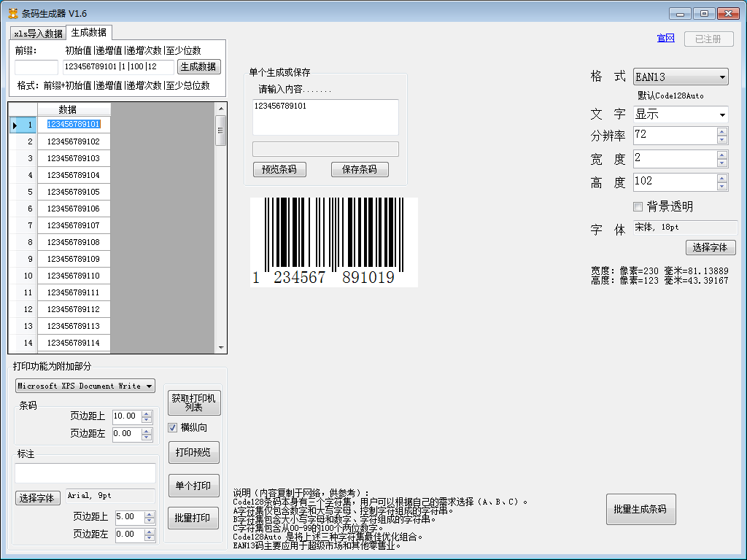Select cell 123456789108

coord(74,242)
